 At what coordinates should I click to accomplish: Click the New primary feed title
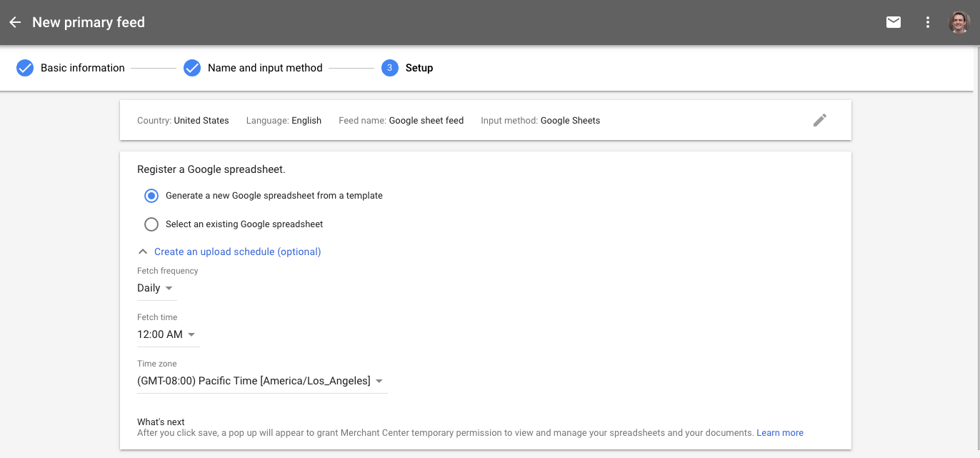[89, 22]
